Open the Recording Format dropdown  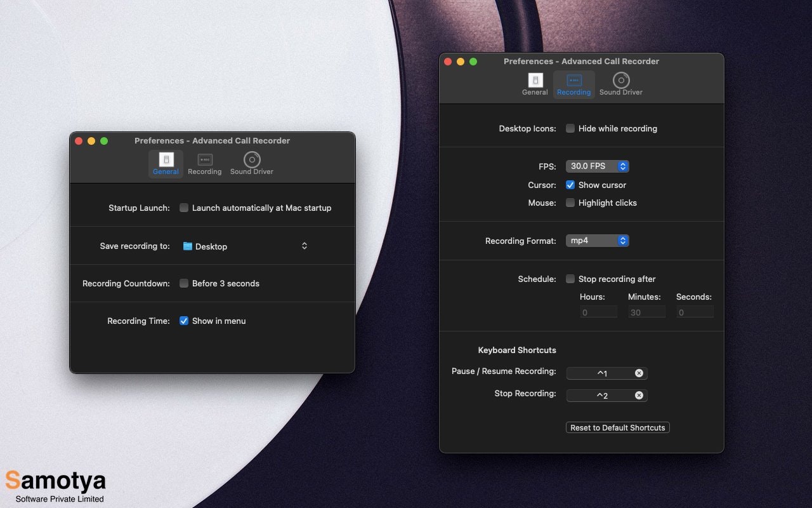[x=597, y=240]
